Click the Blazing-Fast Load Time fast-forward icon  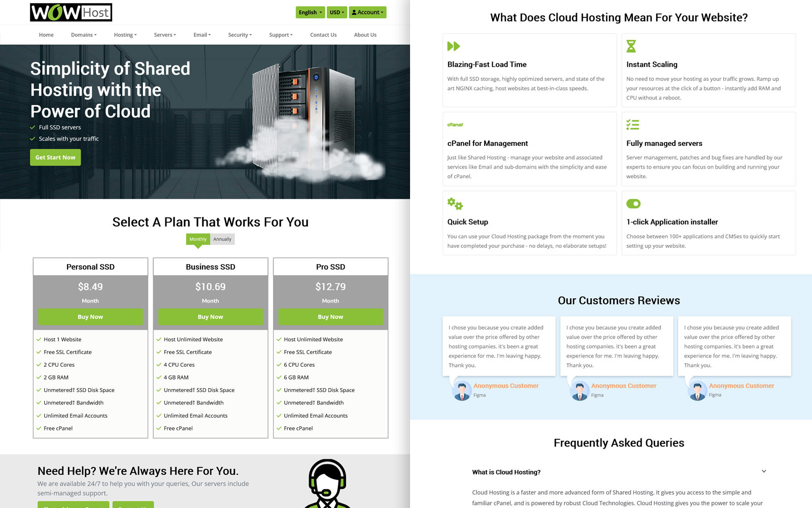454,46
